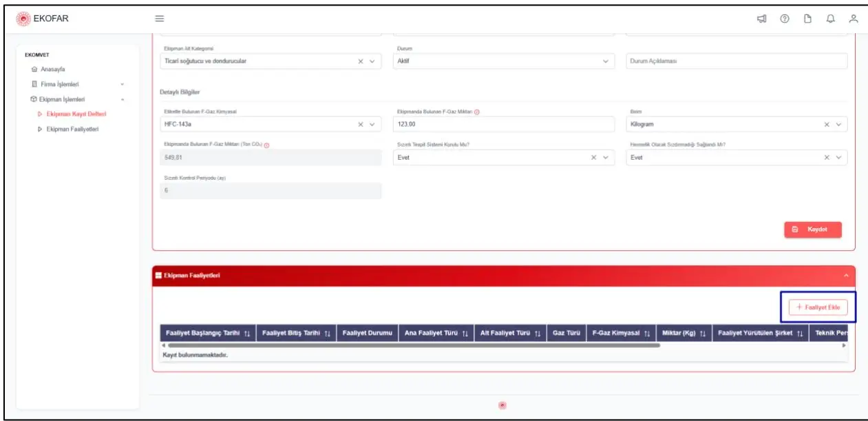Screen dimensions: 868x421
Task: Collapse the Ekipman Faaliyetleri panel
Action: tap(846, 276)
